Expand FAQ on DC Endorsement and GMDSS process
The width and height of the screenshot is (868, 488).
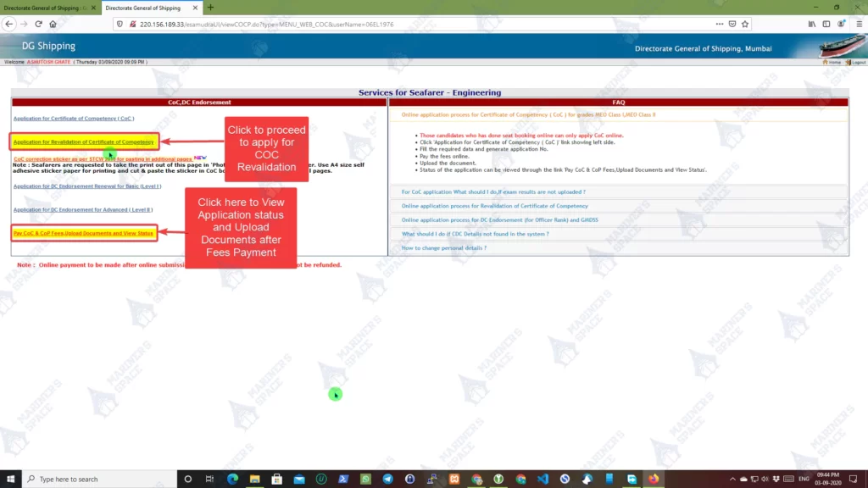coord(499,219)
